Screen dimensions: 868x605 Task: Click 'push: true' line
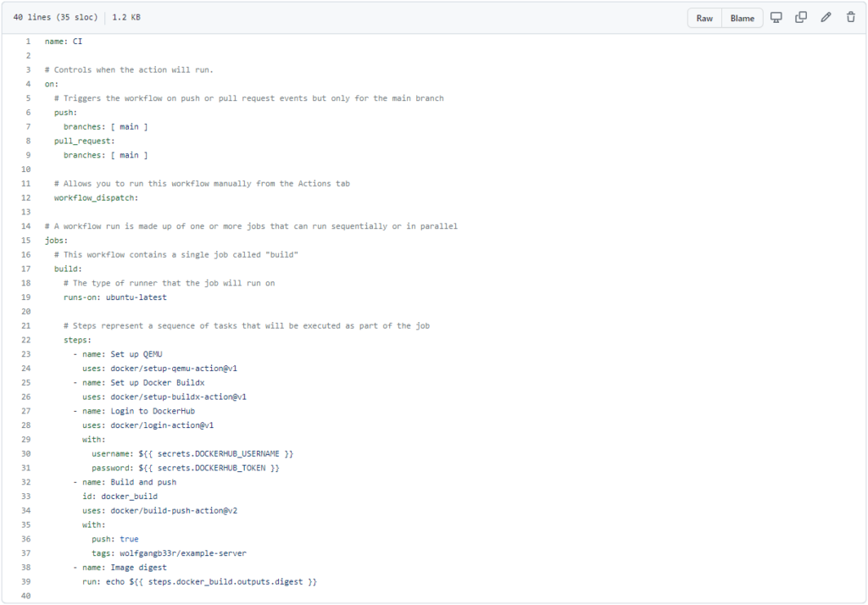(115, 539)
